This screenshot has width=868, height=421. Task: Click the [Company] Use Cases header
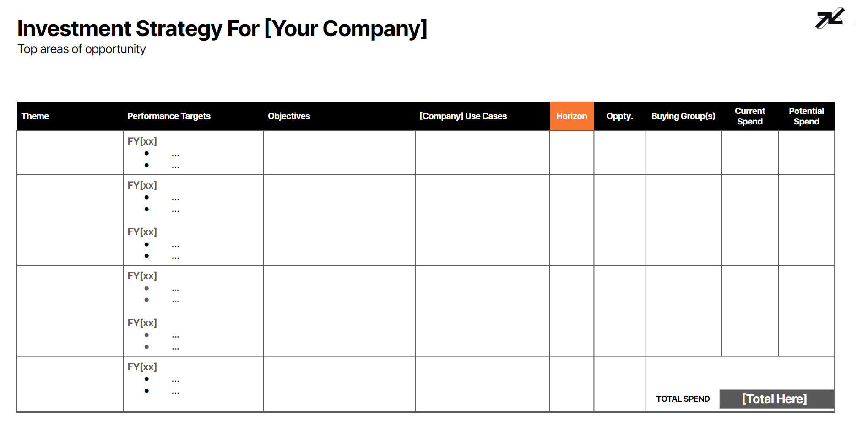463,116
